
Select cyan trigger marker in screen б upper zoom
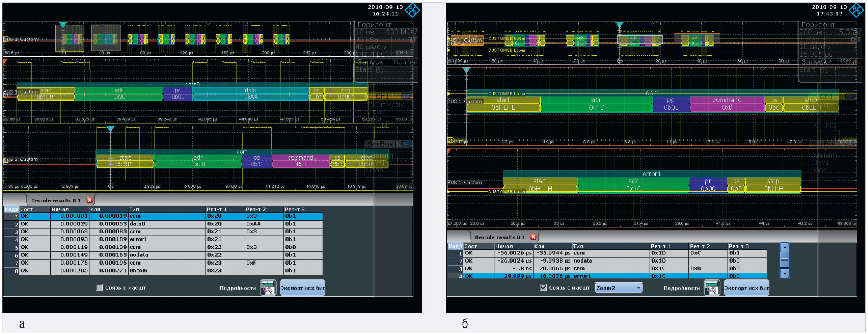click(466, 71)
